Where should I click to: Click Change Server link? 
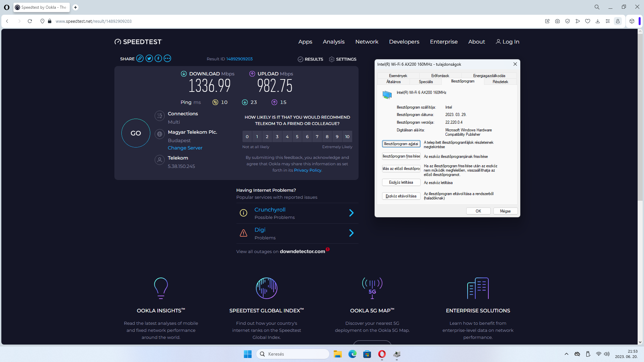pyautogui.click(x=185, y=148)
